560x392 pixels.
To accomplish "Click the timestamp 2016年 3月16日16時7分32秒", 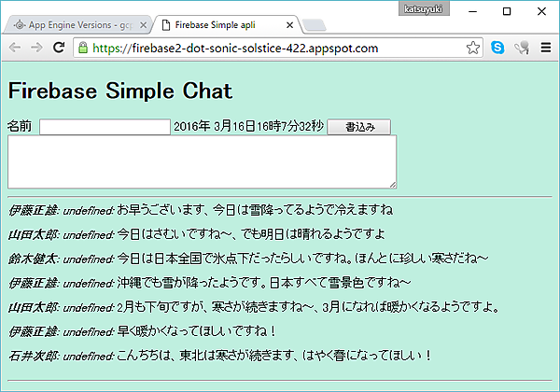I will 248,126.
